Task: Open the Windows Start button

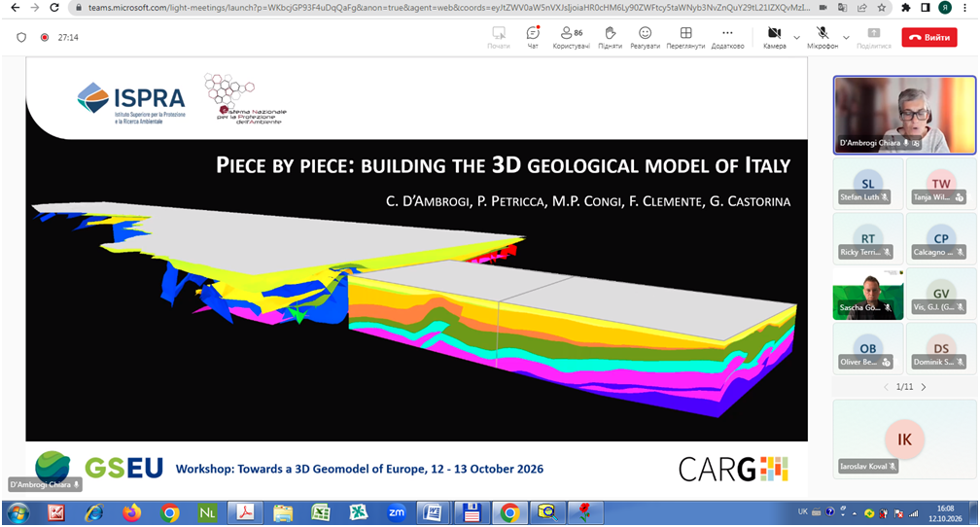Action: pos(17,513)
